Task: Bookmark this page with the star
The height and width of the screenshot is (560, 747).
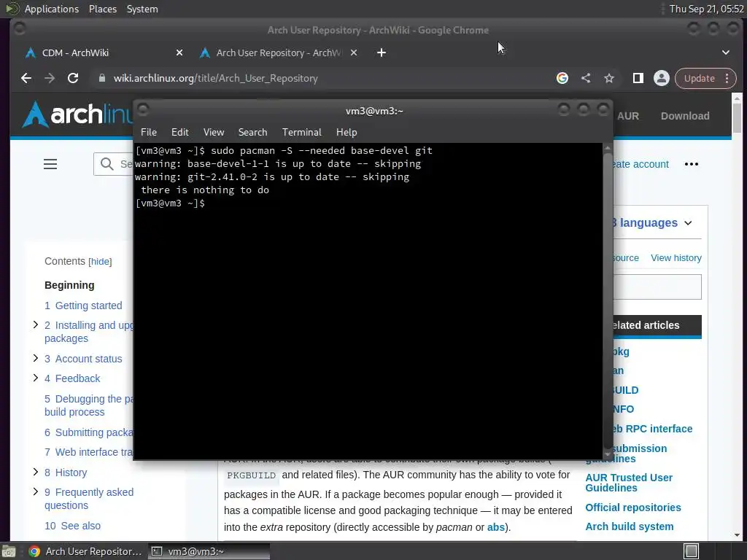Action: point(609,78)
